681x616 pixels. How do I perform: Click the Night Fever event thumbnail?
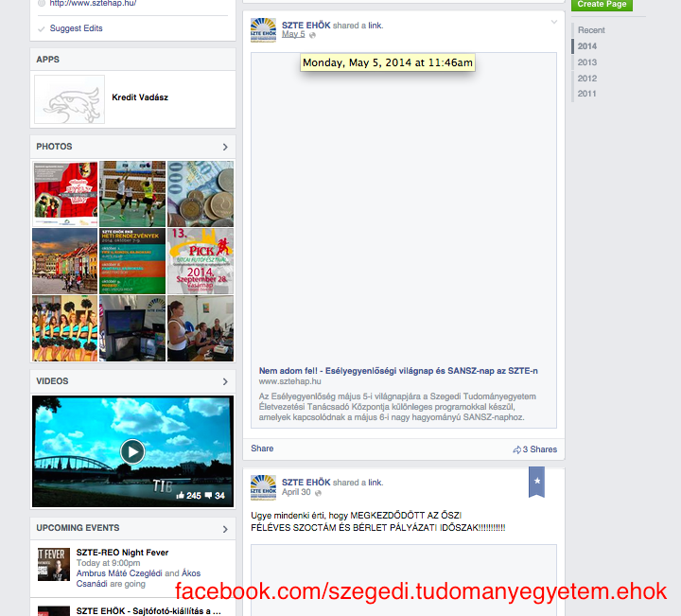coord(54,564)
